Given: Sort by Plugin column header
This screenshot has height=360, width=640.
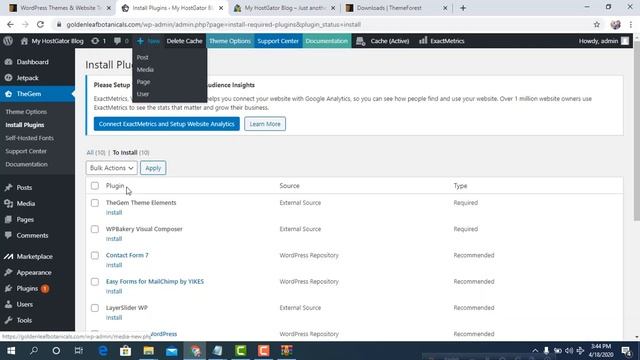Looking at the screenshot, I should [115, 186].
